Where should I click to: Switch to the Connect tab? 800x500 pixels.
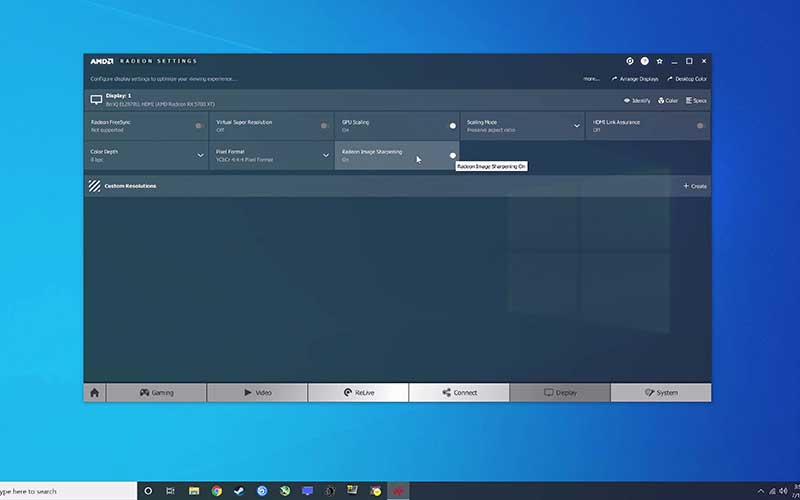coord(459,393)
